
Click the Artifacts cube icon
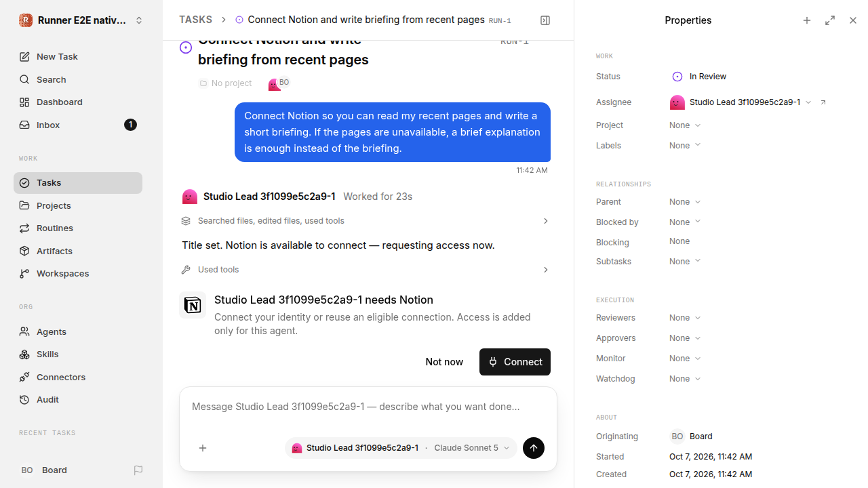24,251
